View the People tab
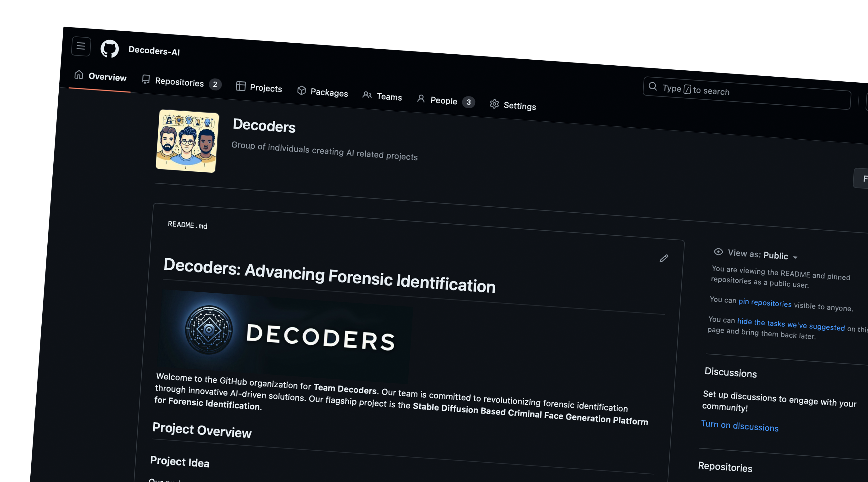The height and width of the screenshot is (482, 868). coord(446,101)
